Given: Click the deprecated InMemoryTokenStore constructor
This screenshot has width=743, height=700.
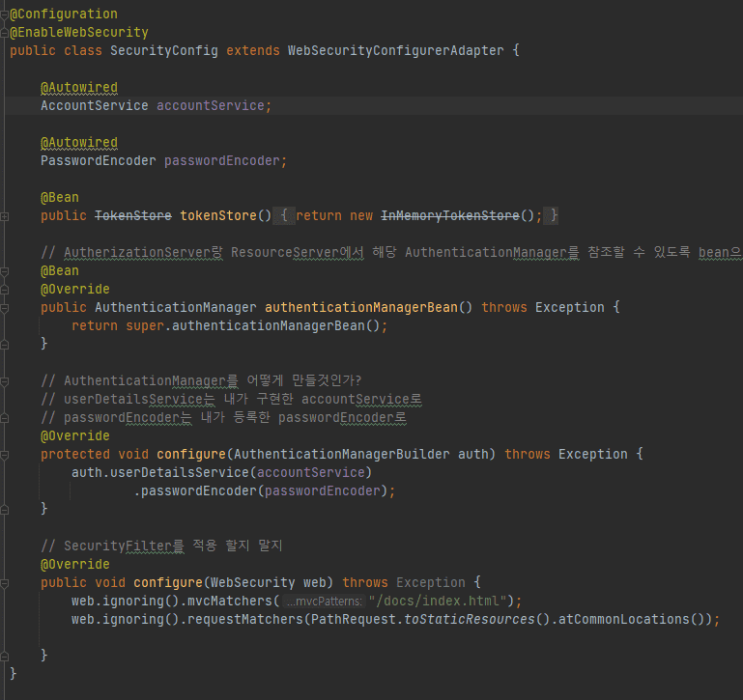Looking at the screenshot, I should coord(450,216).
